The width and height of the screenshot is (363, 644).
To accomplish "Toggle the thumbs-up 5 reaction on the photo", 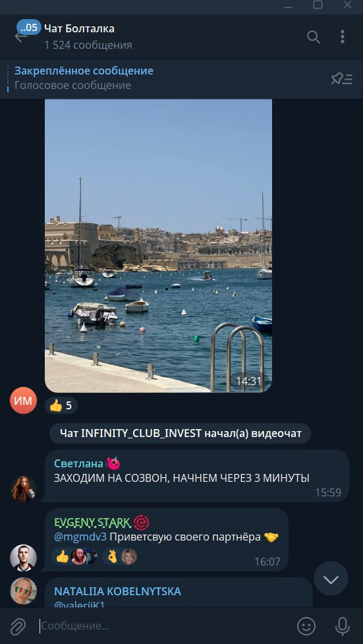I will click(61, 406).
